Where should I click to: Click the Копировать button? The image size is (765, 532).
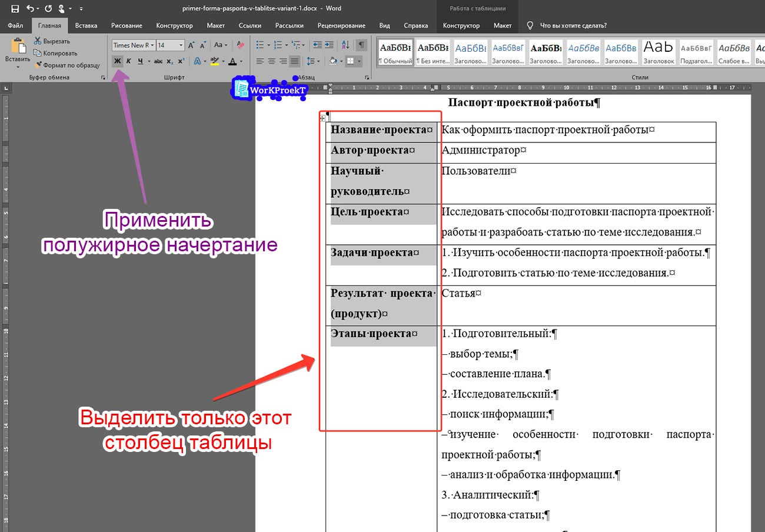click(x=55, y=54)
